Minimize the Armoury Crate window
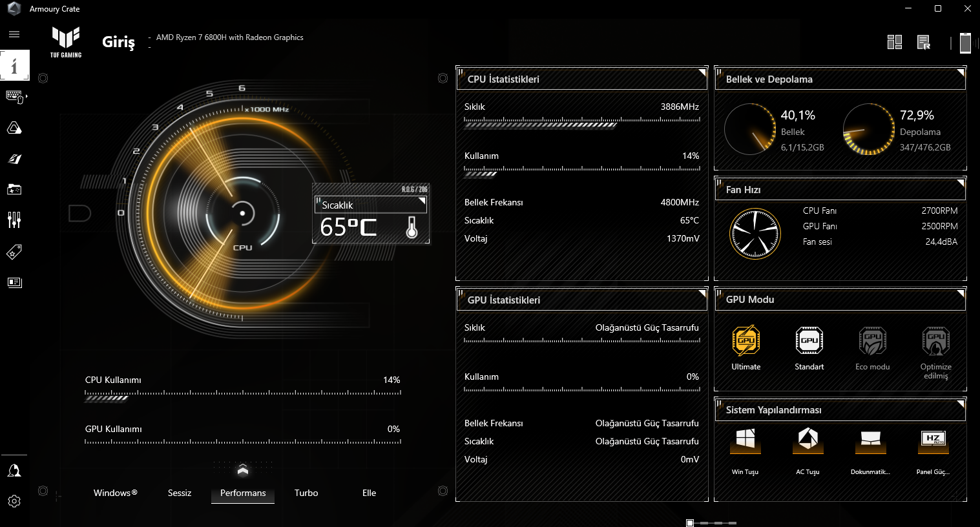The width and height of the screenshot is (980, 527). click(x=908, y=8)
